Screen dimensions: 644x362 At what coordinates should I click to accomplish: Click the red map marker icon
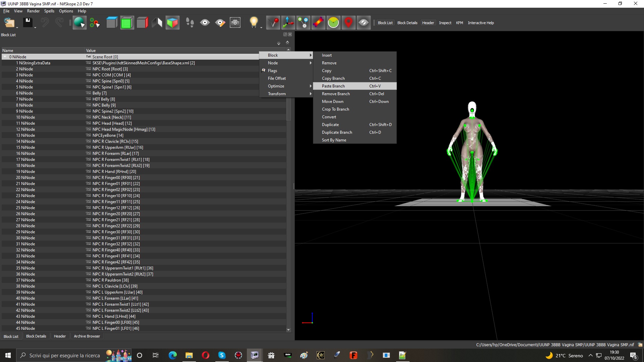pos(348,23)
